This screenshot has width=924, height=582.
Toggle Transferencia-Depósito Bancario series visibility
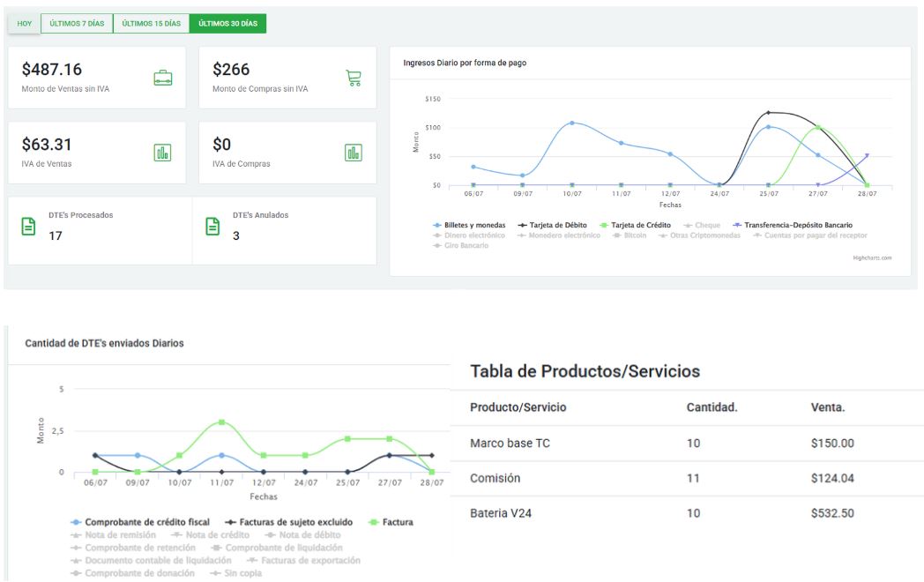(x=792, y=225)
